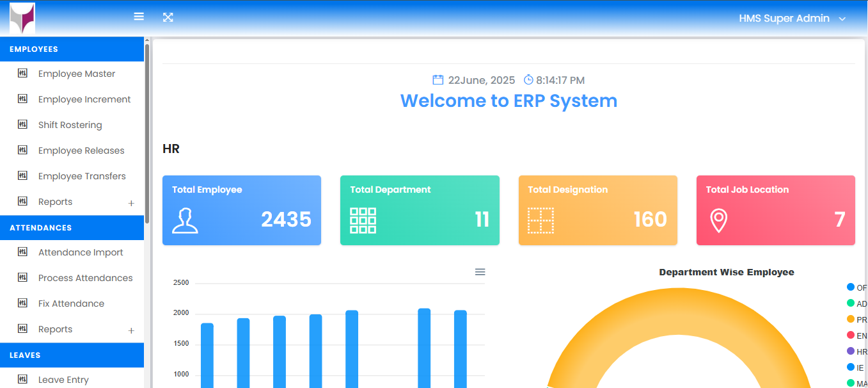
Task: Click the ATTENDANCES section header
Action: point(72,228)
